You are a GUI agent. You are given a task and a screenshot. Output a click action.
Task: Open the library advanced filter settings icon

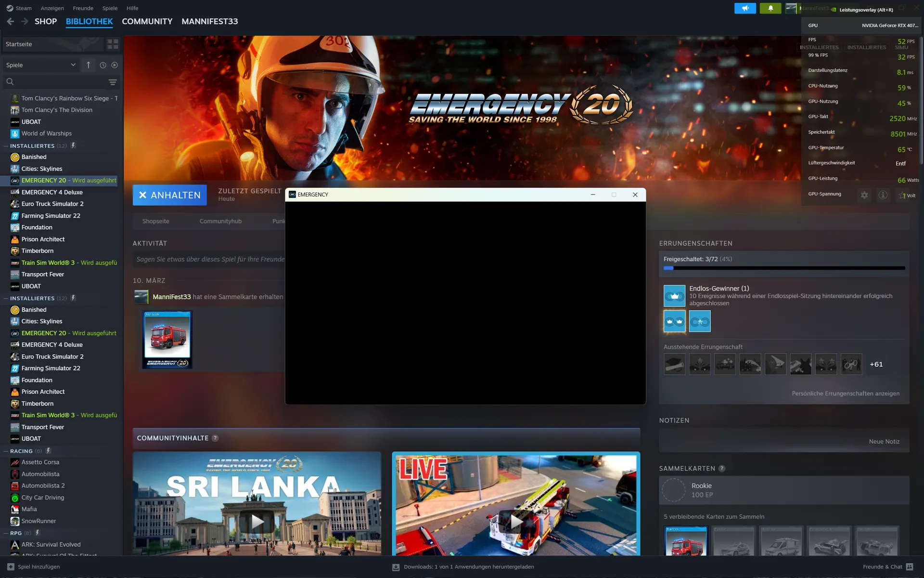113,82
